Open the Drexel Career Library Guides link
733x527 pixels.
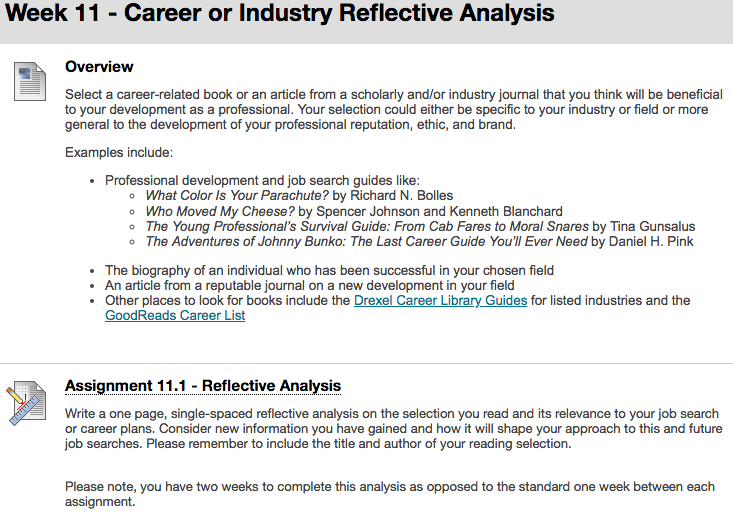point(440,300)
